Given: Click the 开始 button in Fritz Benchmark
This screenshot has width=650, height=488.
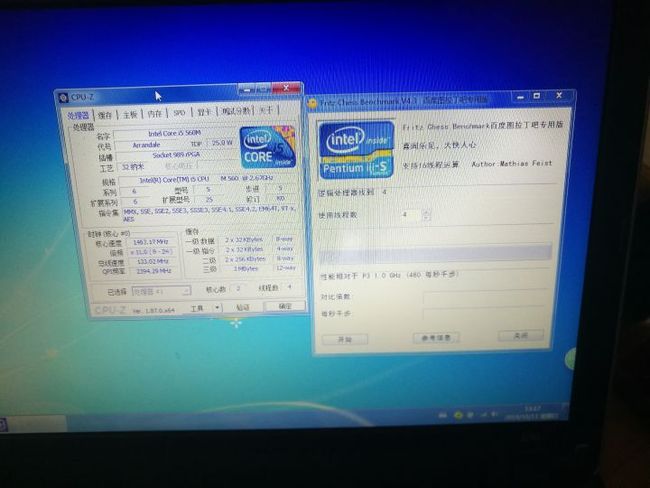Looking at the screenshot, I should 345,340.
